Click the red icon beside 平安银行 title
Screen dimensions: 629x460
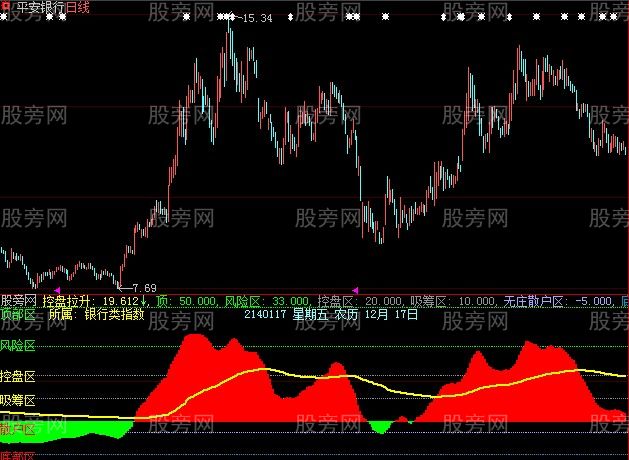tap(6, 7)
